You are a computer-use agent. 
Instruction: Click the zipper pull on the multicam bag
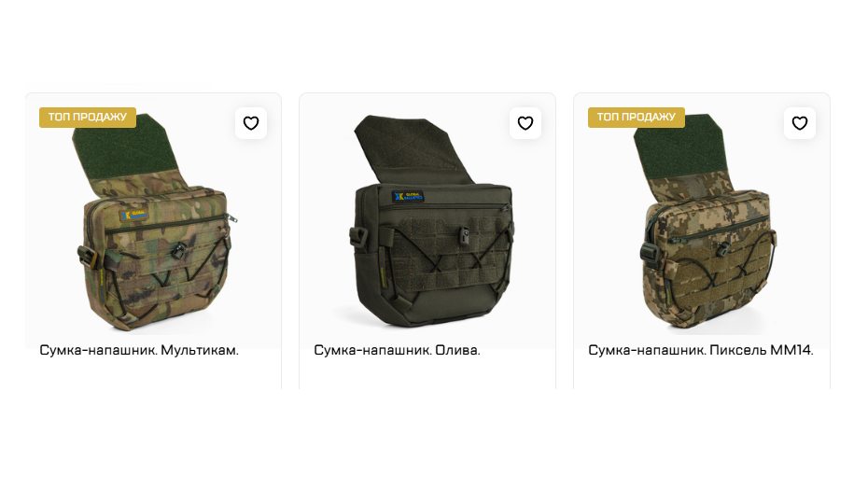(231, 218)
